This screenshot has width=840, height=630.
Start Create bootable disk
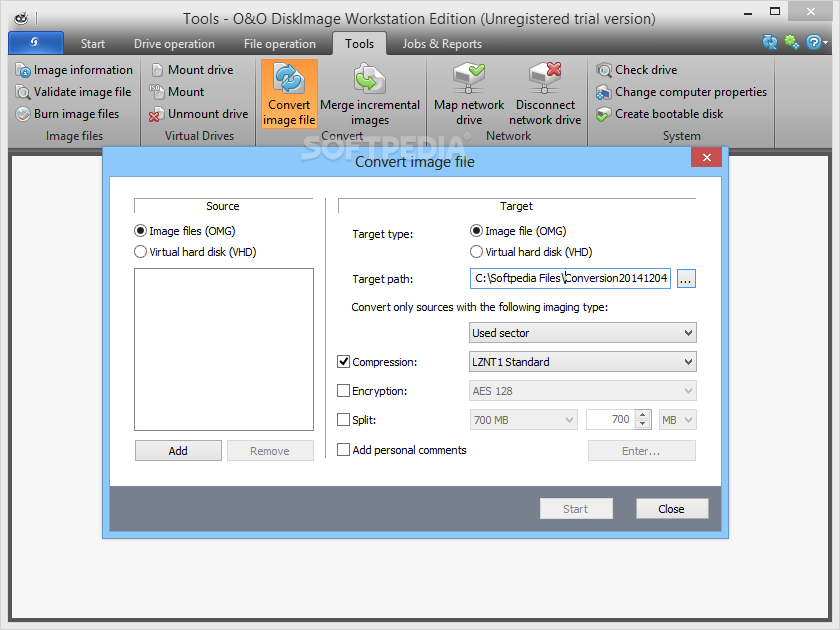(x=659, y=114)
